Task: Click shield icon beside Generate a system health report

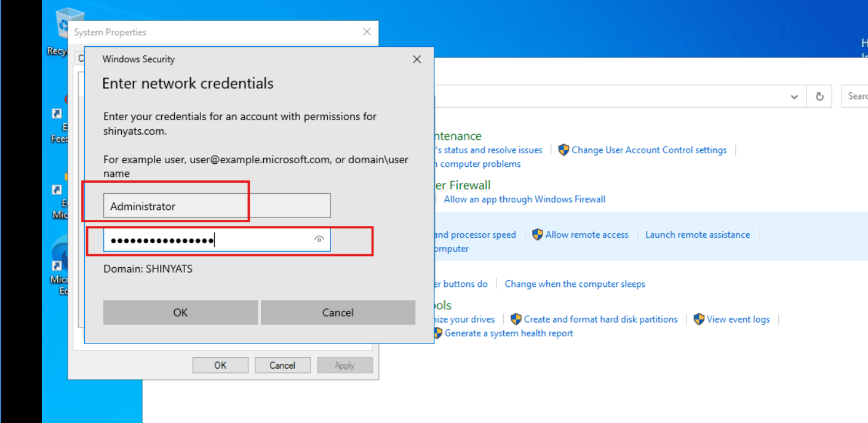Action: (437, 333)
